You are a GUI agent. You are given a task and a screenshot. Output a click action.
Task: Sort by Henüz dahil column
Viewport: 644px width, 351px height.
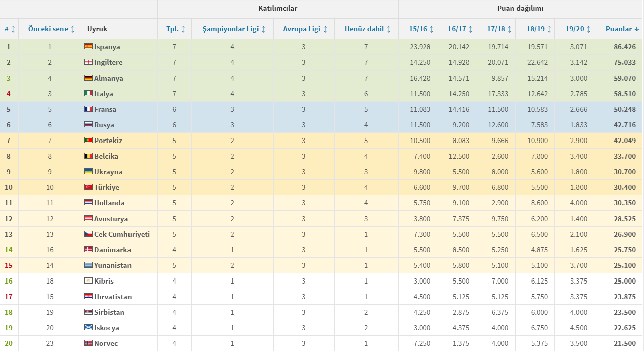(368, 29)
